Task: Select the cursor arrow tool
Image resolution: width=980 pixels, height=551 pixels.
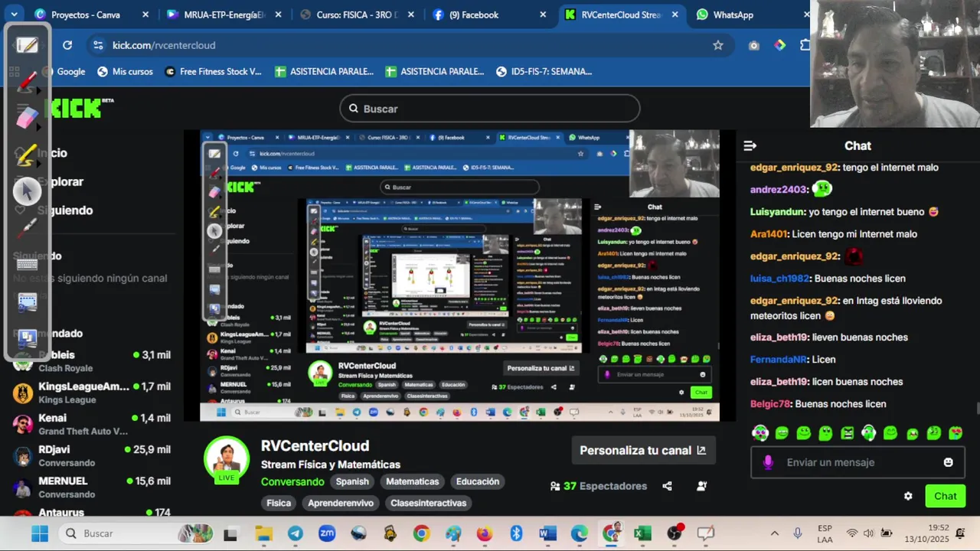Action: 28,191
